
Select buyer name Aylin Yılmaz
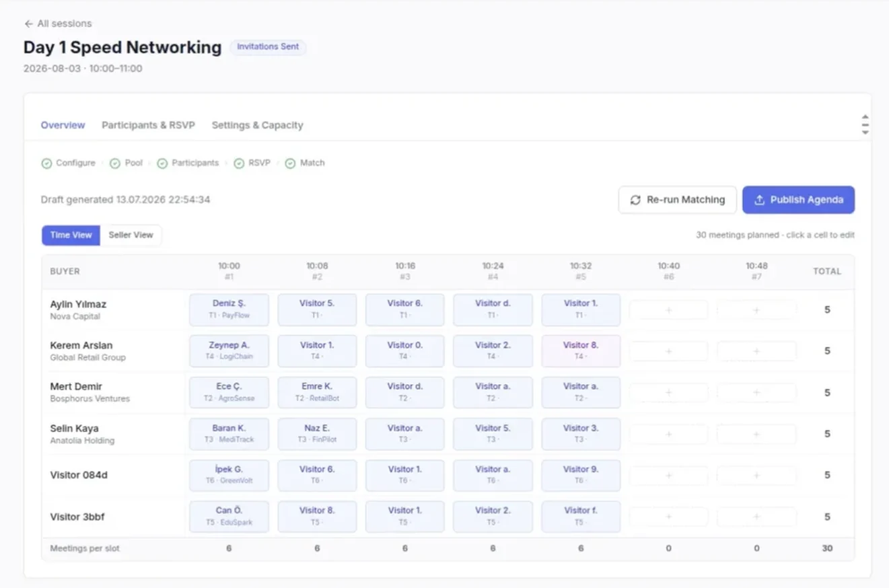coord(78,304)
